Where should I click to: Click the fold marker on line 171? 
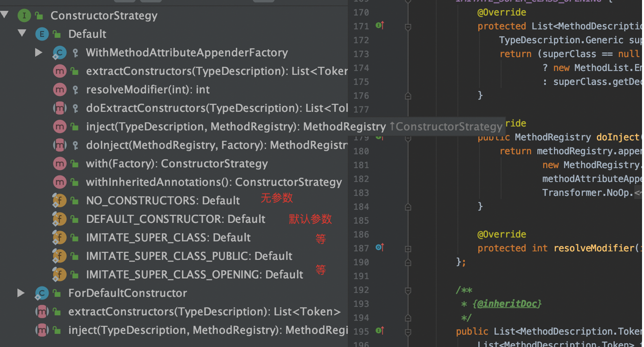pos(408,26)
